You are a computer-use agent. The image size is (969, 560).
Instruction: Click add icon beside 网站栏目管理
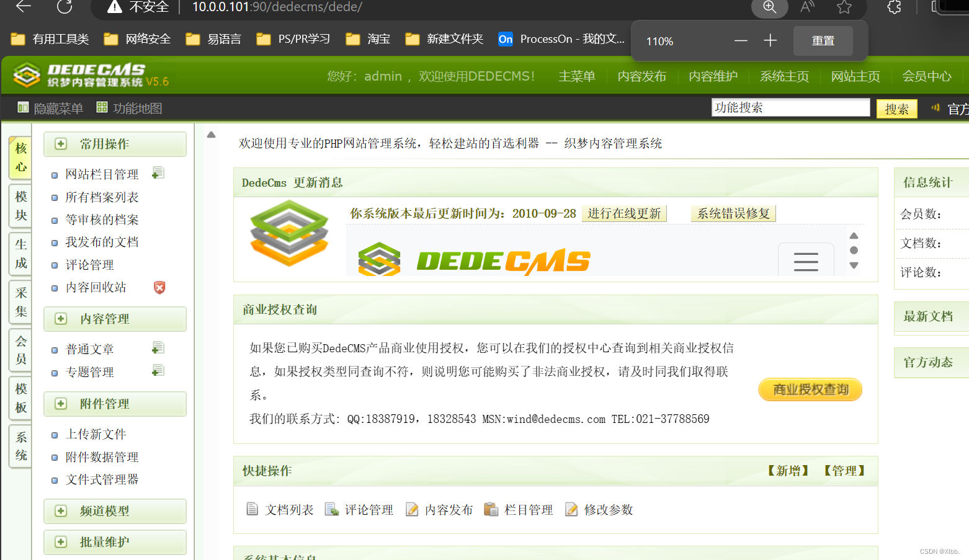(158, 173)
